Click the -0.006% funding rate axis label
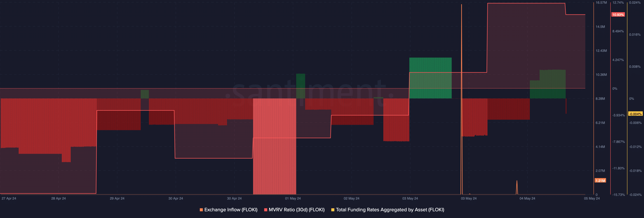This screenshot has height=218, width=644. 635,123
